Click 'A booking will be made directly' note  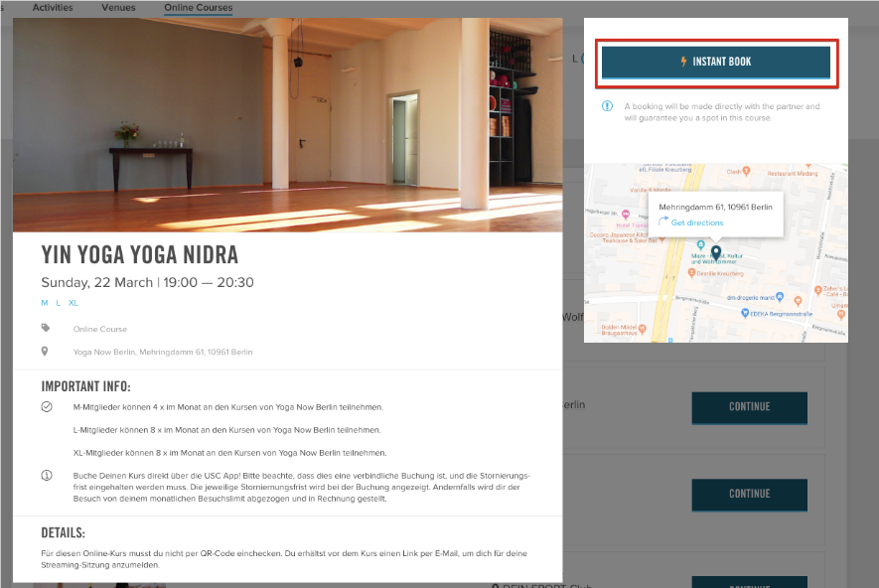pyautogui.click(x=722, y=112)
